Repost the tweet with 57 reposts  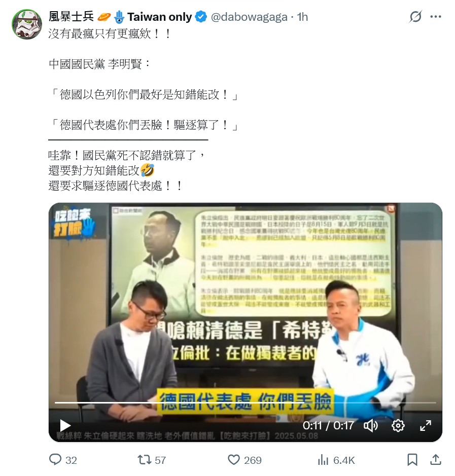click(152, 460)
